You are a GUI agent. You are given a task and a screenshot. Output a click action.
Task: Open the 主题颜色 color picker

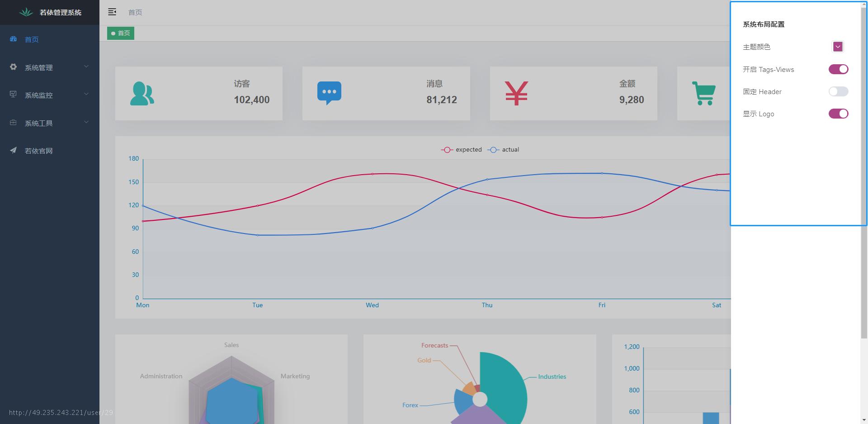point(838,47)
